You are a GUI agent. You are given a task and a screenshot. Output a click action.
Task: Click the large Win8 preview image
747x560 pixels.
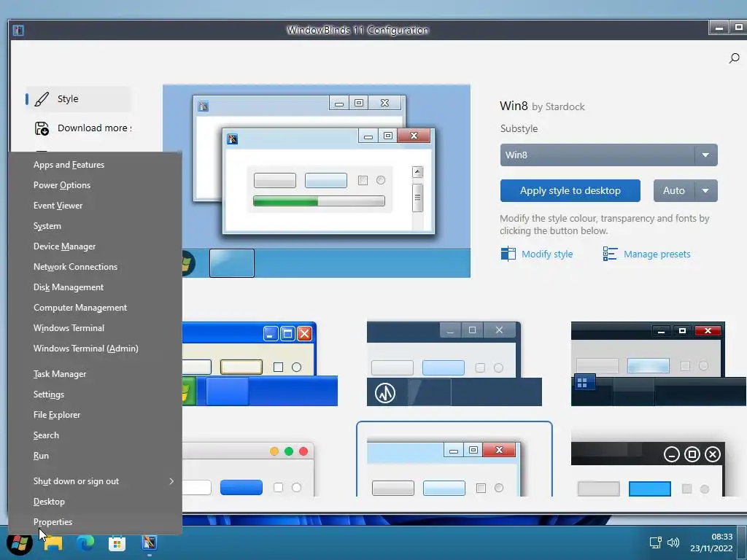317,181
